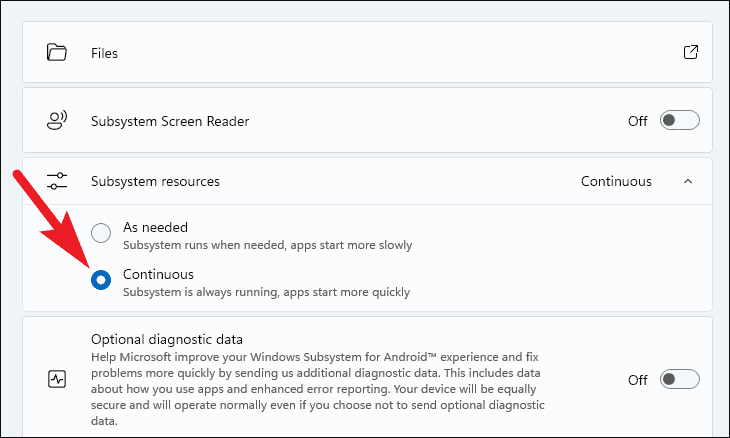Click the Files row label

(x=104, y=52)
